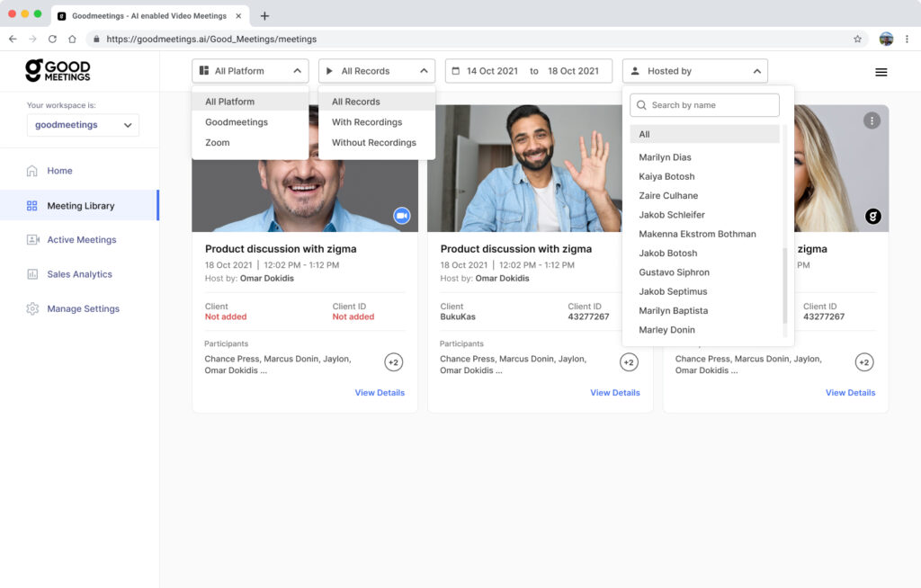
Task: Click the Good Meetings logo
Action: pyautogui.click(x=58, y=70)
